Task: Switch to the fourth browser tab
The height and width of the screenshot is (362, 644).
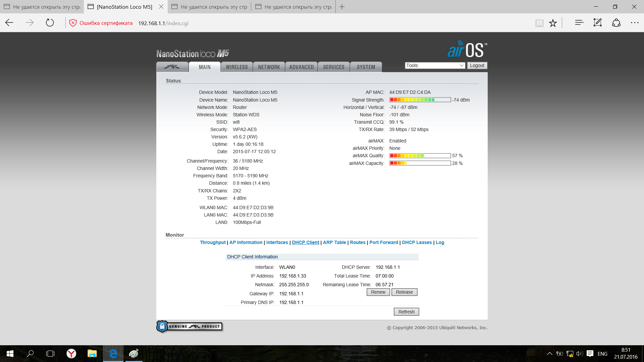Action: pos(293,7)
